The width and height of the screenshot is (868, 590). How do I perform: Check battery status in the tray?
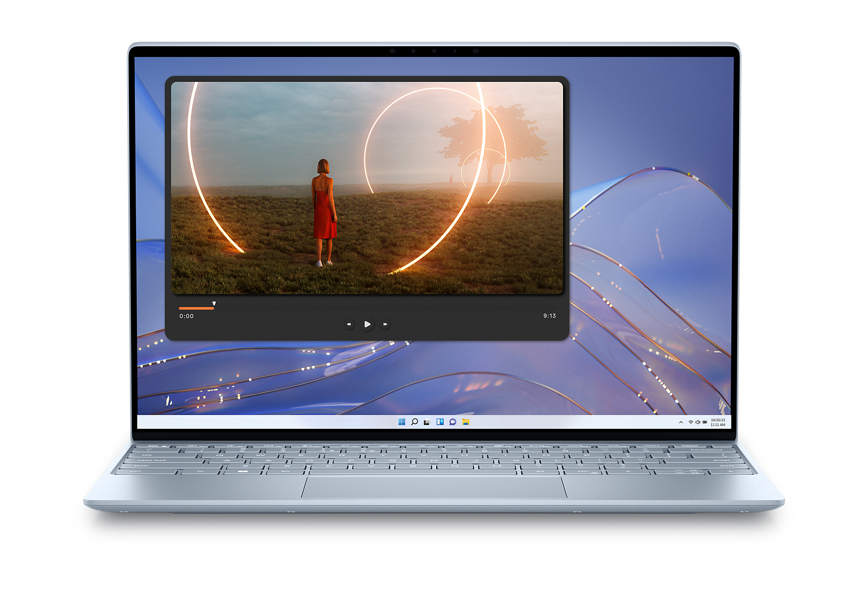(x=705, y=422)
